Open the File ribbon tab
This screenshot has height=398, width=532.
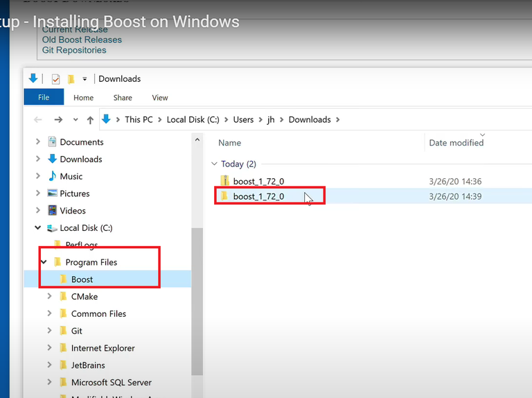click(x=44, y=97)
